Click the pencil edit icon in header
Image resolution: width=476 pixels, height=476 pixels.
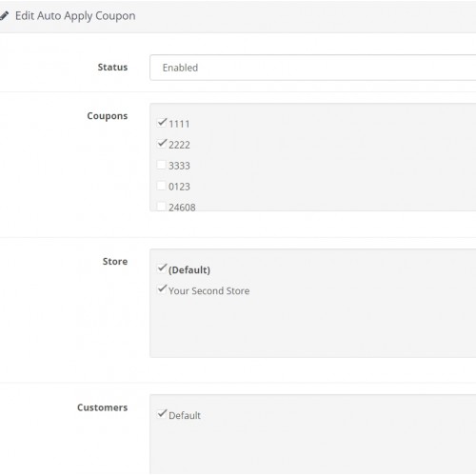point(4,15)
